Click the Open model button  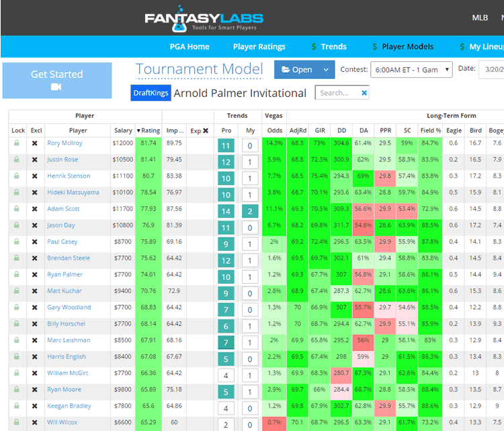coord(296,70)
